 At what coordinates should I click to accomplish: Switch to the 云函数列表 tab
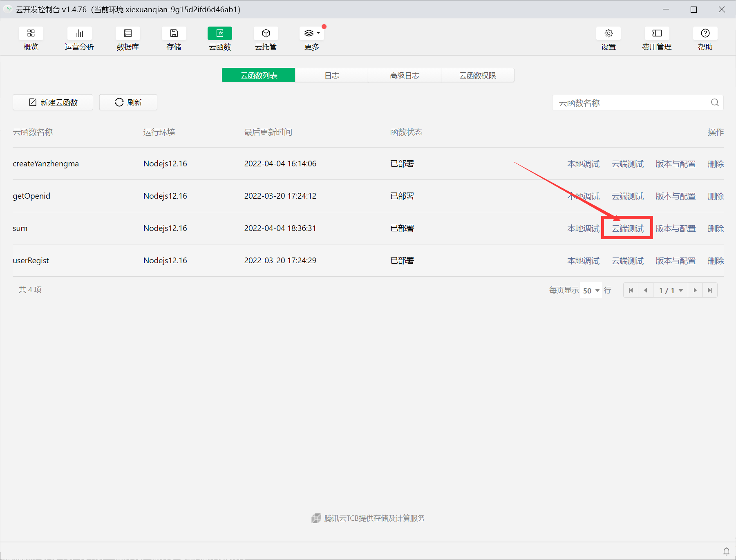point(259,75)
